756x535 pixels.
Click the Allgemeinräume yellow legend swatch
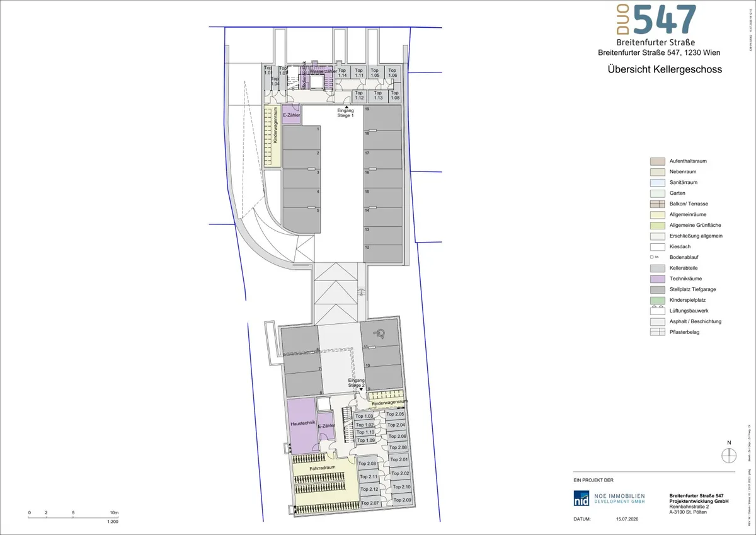point(658,214)
